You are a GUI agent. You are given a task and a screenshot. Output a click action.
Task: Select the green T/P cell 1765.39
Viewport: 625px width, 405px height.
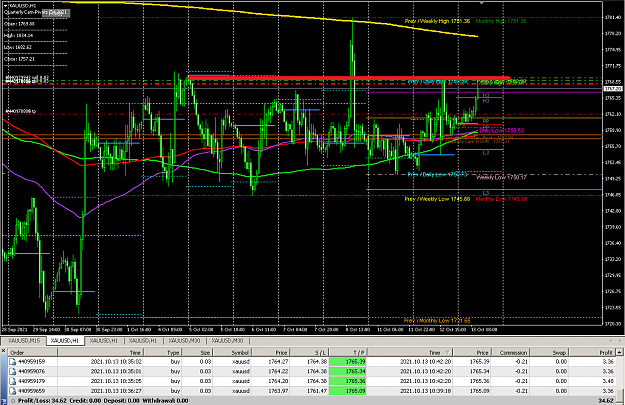[348, 362]
